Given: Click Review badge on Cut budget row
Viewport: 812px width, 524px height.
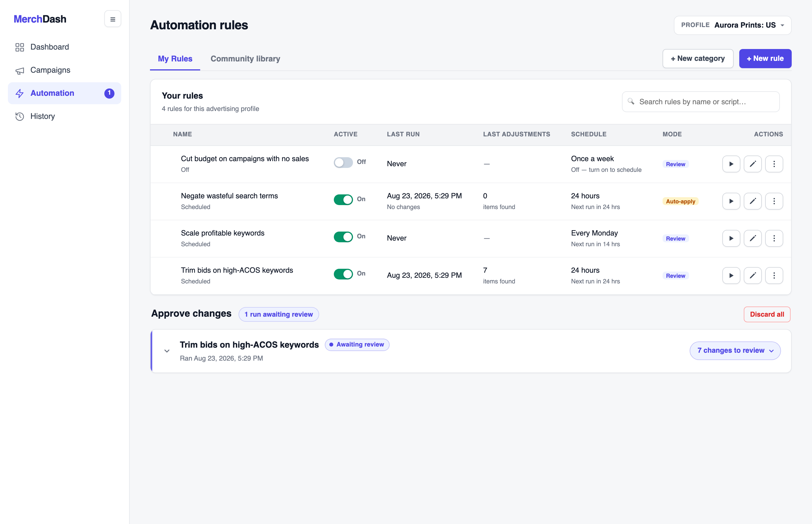Looking at the screenshot, I should [676, 164].
